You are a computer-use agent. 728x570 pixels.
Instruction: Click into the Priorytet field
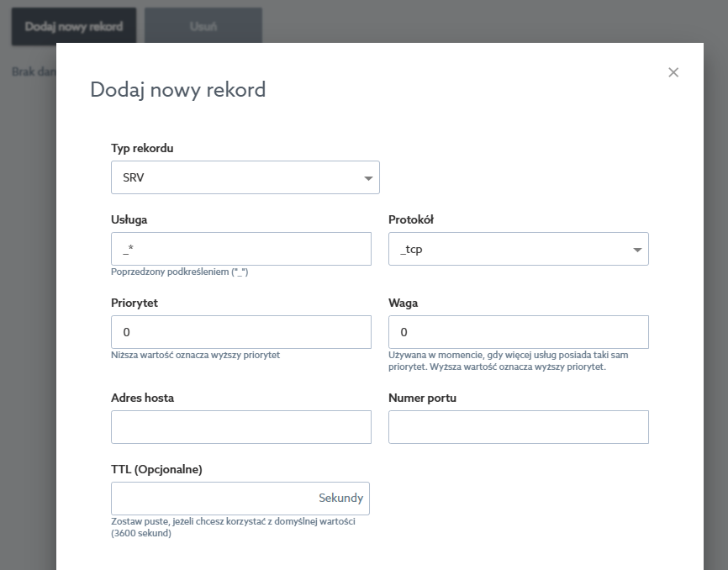(241, 332)
